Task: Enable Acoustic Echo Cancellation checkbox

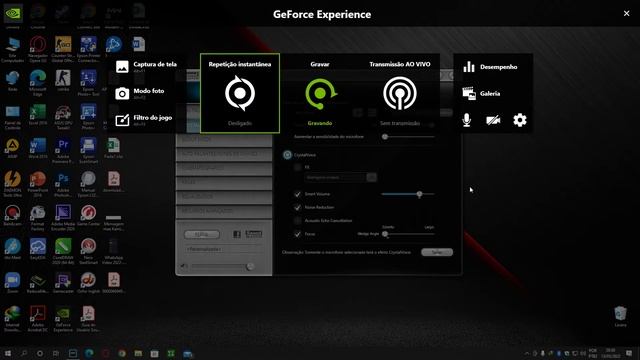Action: [297, 221]
